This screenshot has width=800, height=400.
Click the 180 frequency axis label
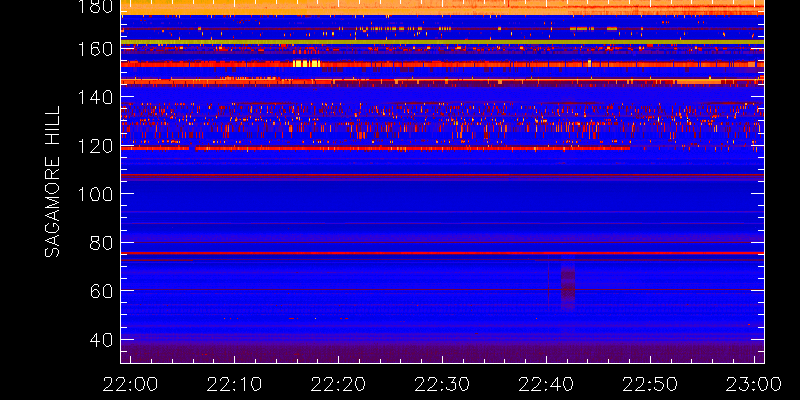pyautogui.click(x=94, y=7)
